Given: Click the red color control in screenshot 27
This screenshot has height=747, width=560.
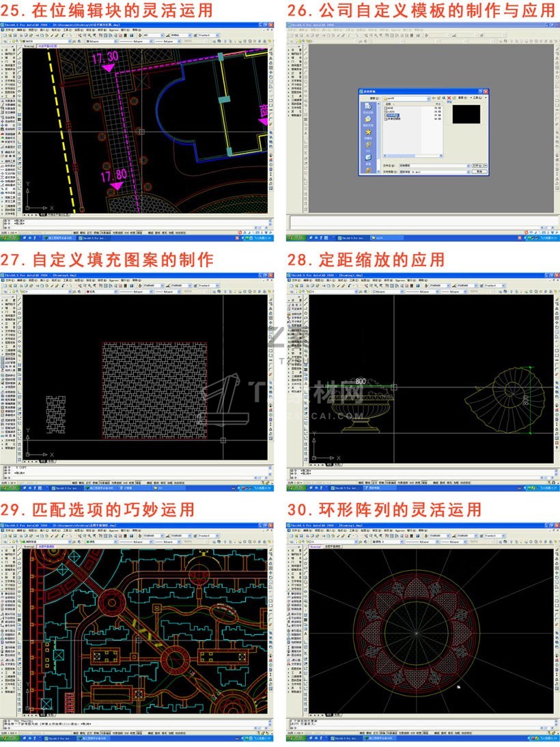Looking at the screenshot, I should click(102, 292).
